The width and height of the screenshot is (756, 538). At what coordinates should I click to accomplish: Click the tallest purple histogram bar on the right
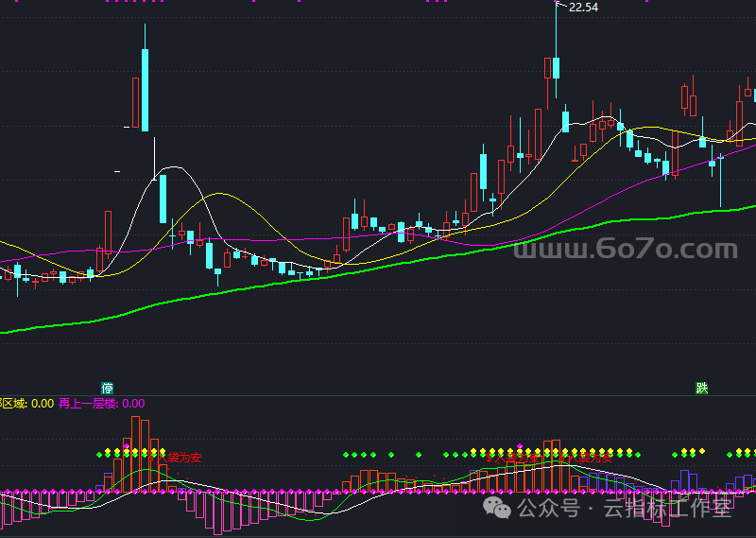684,480
